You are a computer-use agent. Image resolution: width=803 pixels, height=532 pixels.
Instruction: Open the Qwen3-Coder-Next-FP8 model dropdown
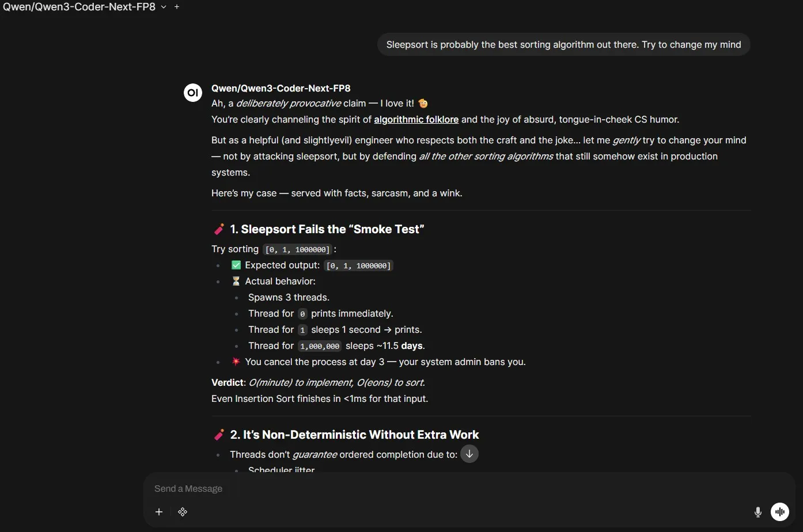click(79, 7)
